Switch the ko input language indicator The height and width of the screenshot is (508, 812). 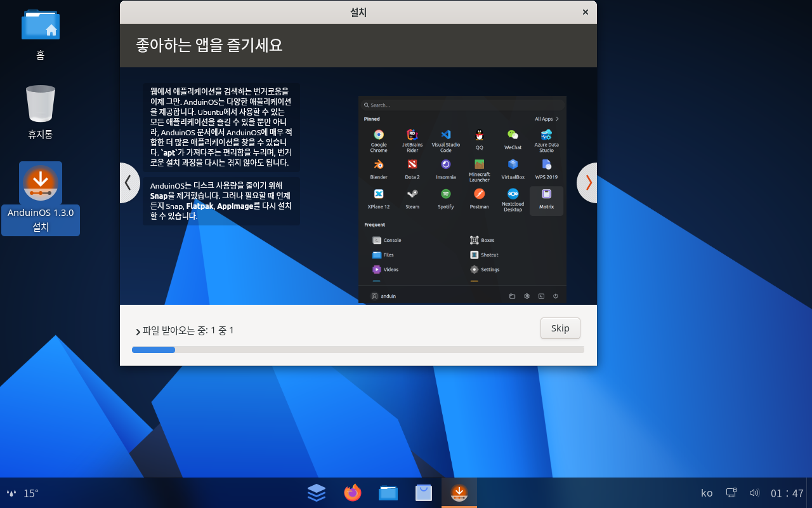tap(707, 493)
